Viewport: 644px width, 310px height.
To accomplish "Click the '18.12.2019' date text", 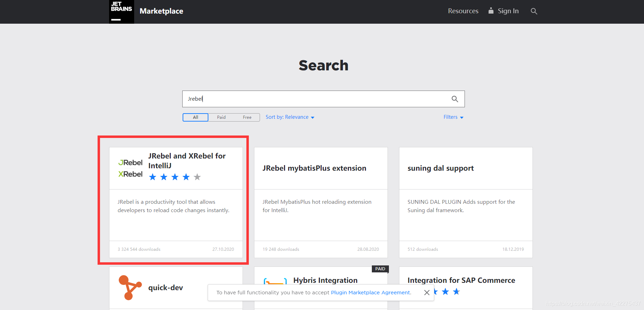I will click(513, 249).
